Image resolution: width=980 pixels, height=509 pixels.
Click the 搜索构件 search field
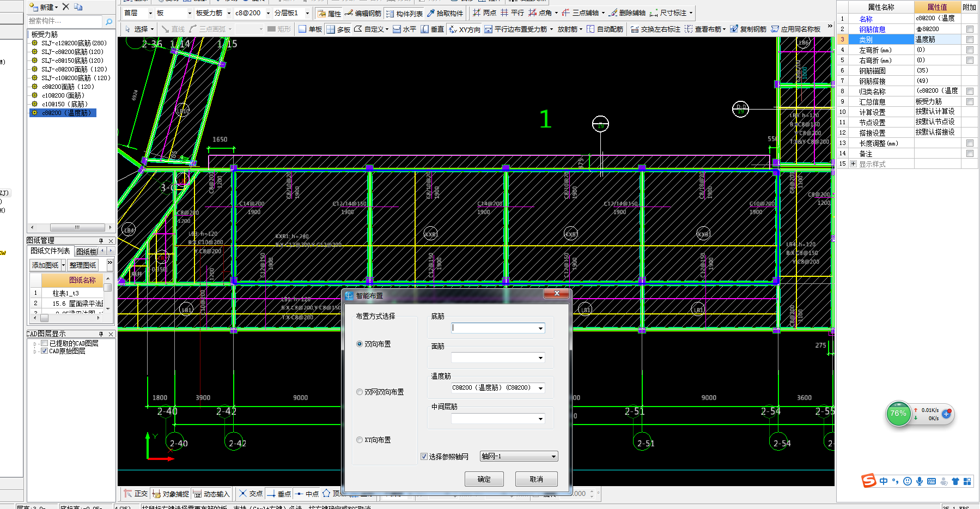click(x=64, y=21)
